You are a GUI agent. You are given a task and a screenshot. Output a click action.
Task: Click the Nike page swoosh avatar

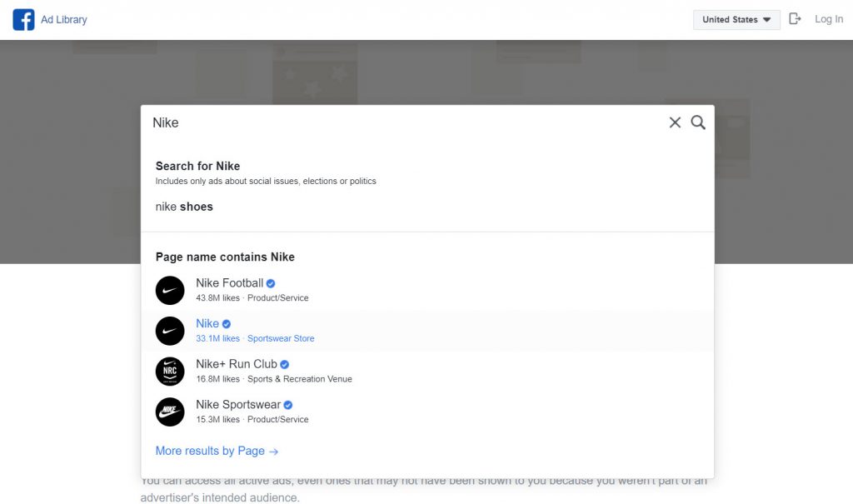170,331
